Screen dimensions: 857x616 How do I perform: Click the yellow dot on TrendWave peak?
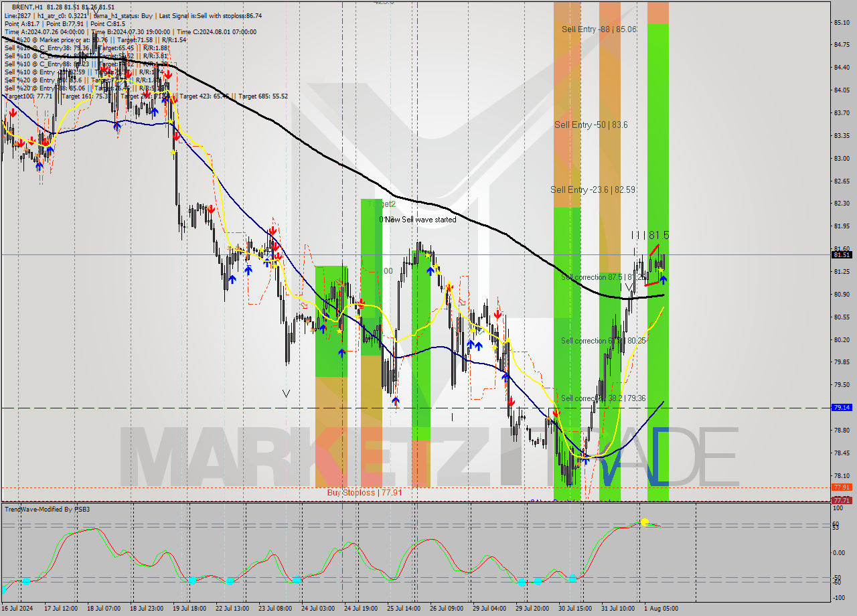click(x=644, y=522)
